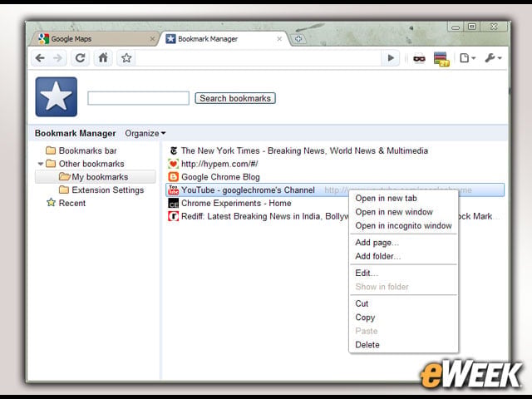The height and width of the screenshot is (399, 532).
Task: Click the forward navigation arrow
Action: click(58, 58)
